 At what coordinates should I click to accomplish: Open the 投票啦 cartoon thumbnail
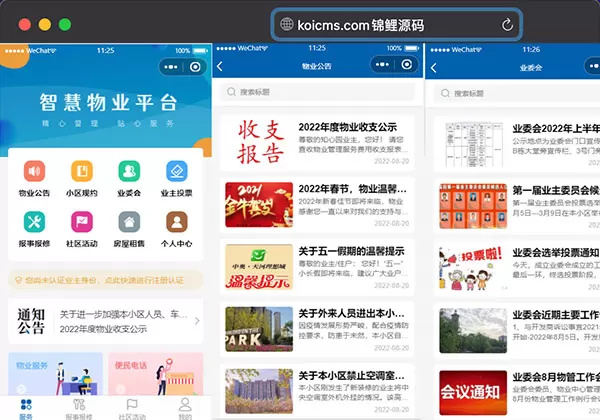(471, 269)
